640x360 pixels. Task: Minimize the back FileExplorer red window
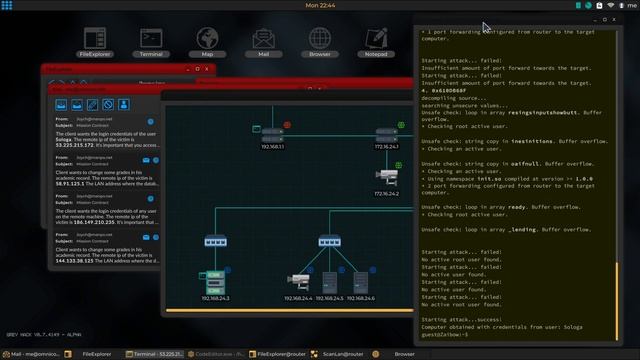click(188, 69)
